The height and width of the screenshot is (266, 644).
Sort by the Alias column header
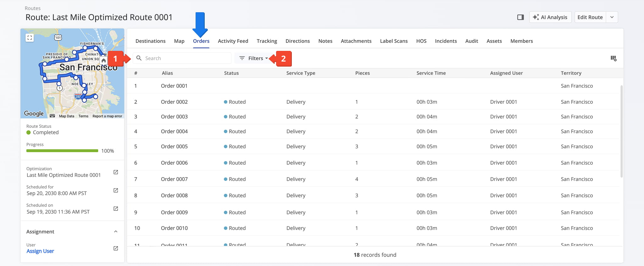(167, 73)
